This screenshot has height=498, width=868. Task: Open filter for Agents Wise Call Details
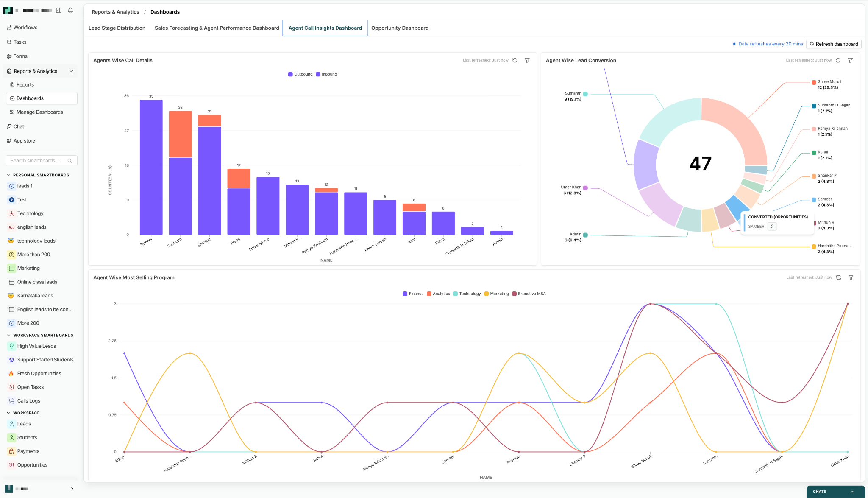[x=527, y=60]
